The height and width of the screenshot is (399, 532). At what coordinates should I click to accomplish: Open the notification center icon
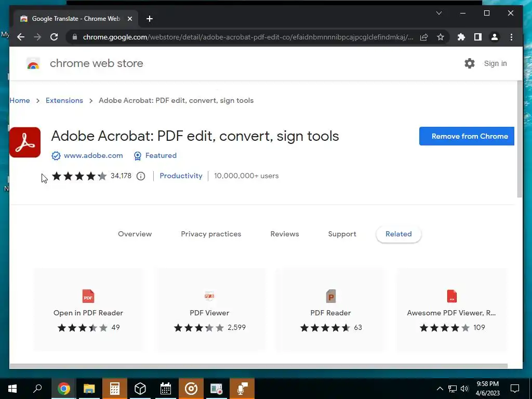pyautogui.click(x=515, y=389)
